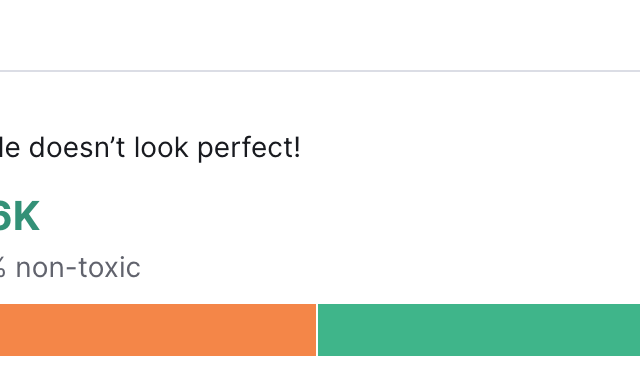Select the "% non-toxic" label

(70, 268)
